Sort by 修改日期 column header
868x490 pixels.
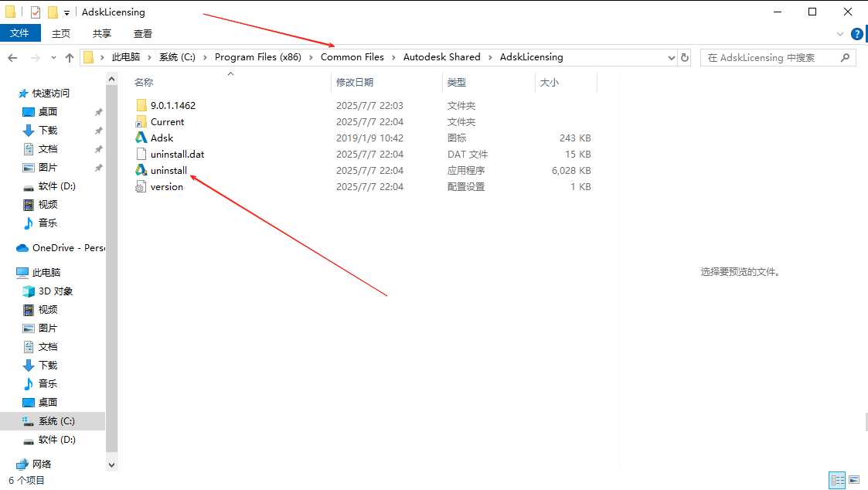tap(355, 83)
